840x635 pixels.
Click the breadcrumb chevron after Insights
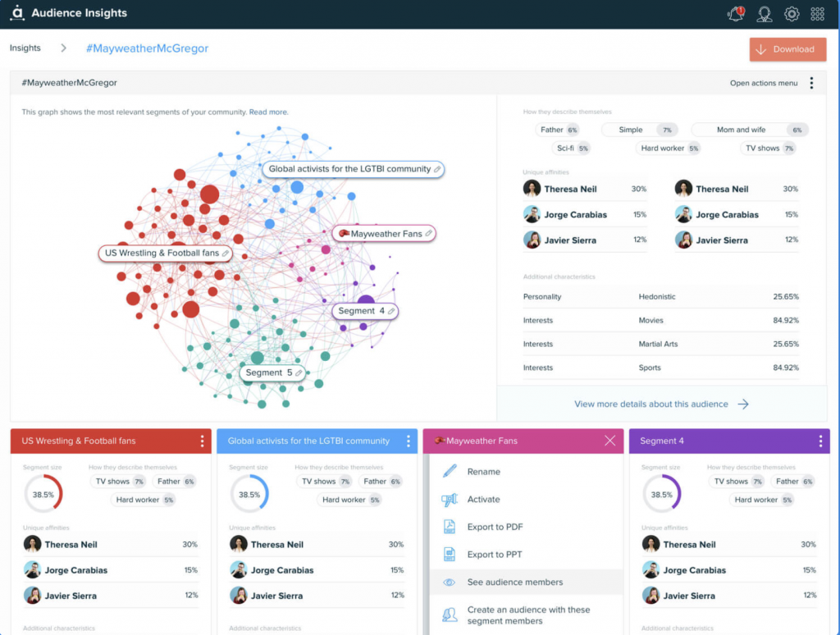(x=64, y=48)
